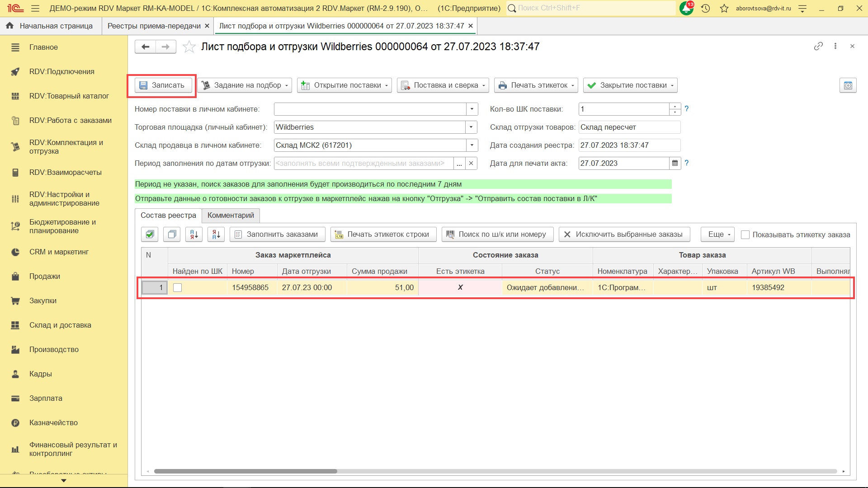The height and width of the screenshot is (488, 868).
Task: Click 'Записать' save button
Action: pyautogui.click(x=163, y=85)
